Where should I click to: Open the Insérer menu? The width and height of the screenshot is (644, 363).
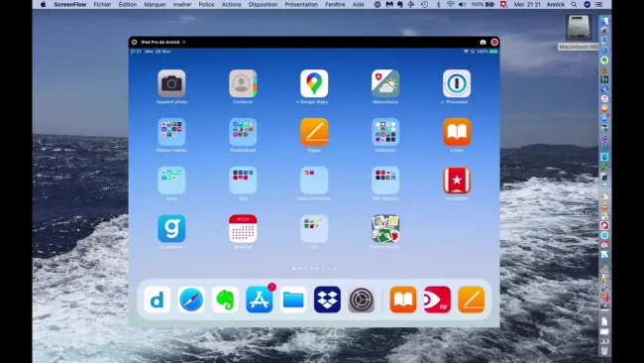coord(182,5)
